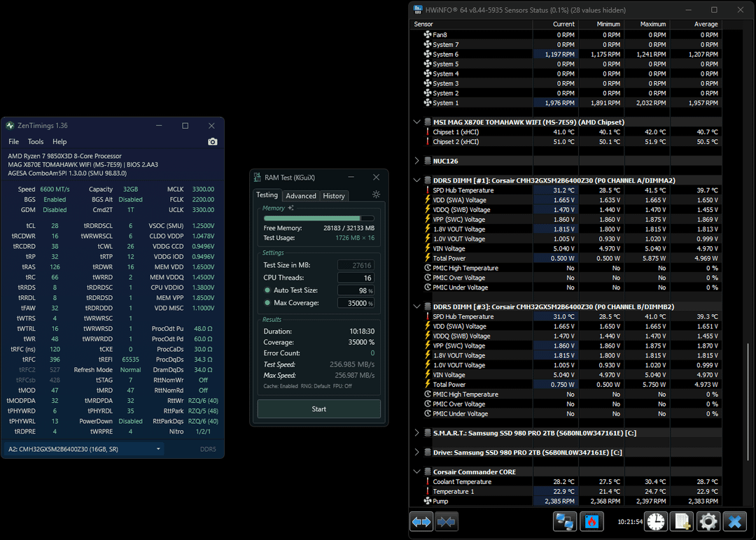The width and height of the screenshot is (756, 540).
Task: Start logging with the sheet plus icon
Action: [682, 521]
